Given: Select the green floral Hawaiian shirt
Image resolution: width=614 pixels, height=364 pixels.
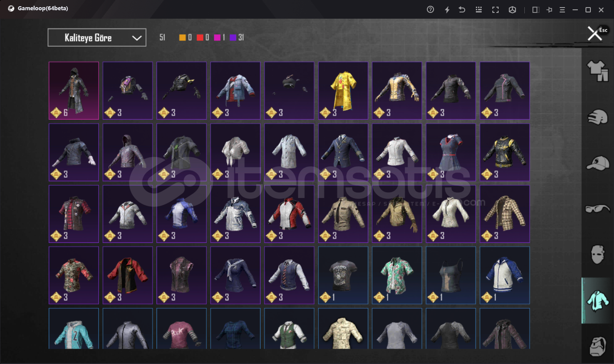Looking at the screenshot, I should (x=397, y=275).
